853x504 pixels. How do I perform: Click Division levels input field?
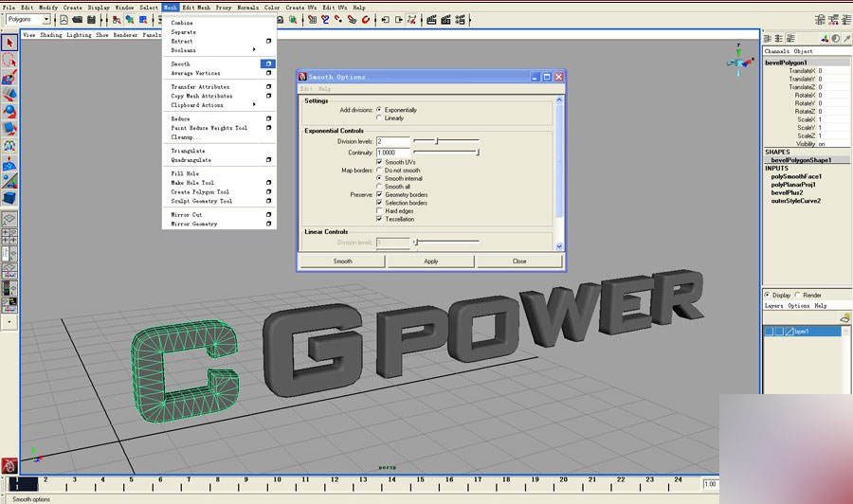(392, 141)
